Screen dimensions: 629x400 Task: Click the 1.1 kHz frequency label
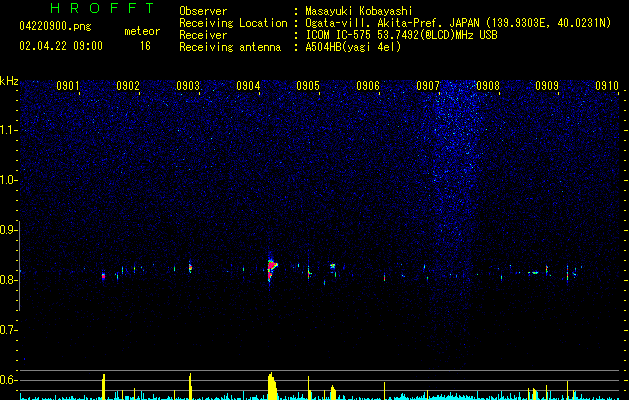tap(8, 130)
